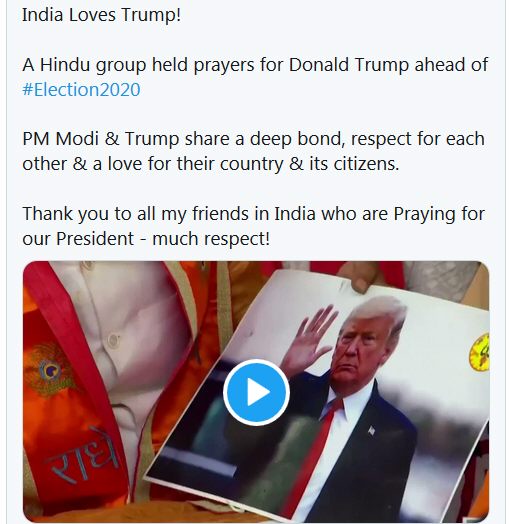Click the top edge of the video thumbnail
The width and height of the screenshot is (509, 524).
[x=256, y=262]
